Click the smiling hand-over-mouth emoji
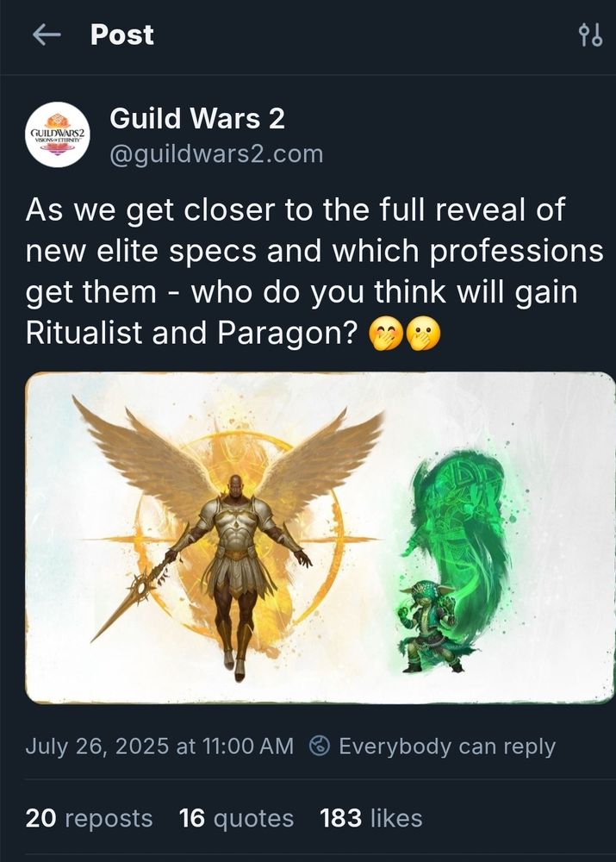Image resolution: width=616 pixels, height=862 pixels. [385, 333]
